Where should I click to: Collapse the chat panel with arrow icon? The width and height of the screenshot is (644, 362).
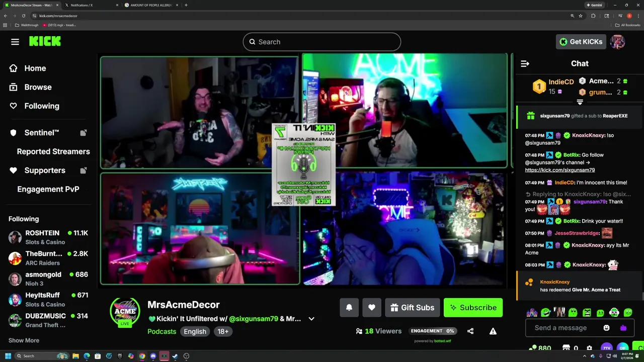tap(525, 63)
